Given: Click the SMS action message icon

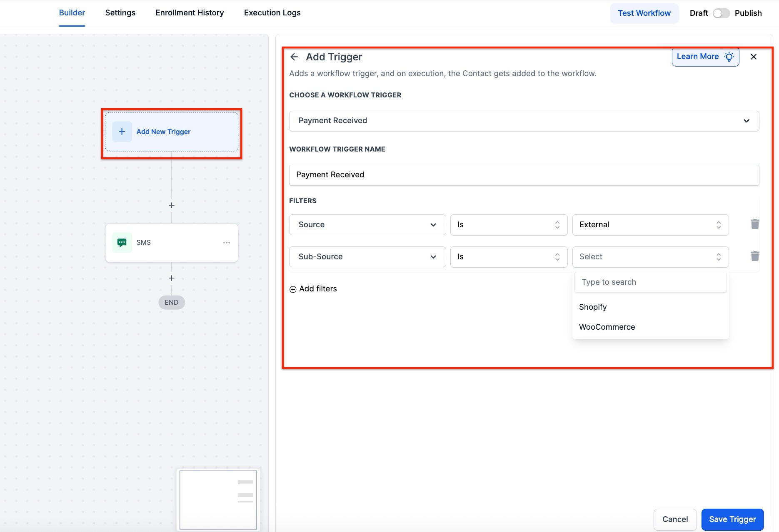Looking at the screenshot, I should coord(122,243).
